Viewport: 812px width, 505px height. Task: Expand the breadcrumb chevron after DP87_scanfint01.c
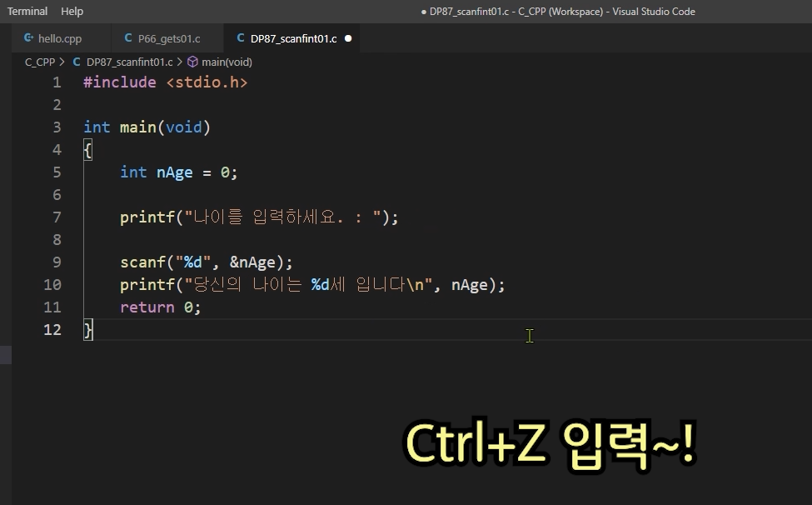[180, 62]
